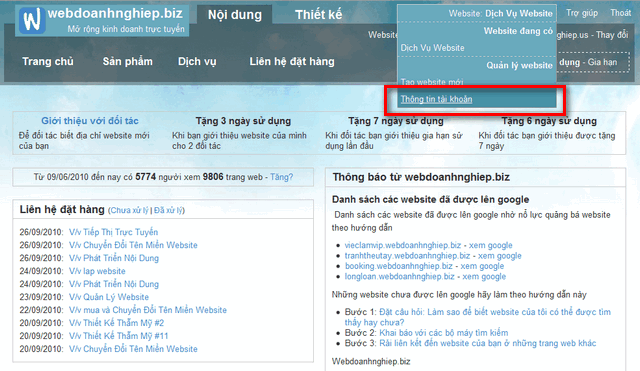This screenshot has width=640, height=371.
Task: Click the Trợ giúp help link
Action: coord(582,13)
